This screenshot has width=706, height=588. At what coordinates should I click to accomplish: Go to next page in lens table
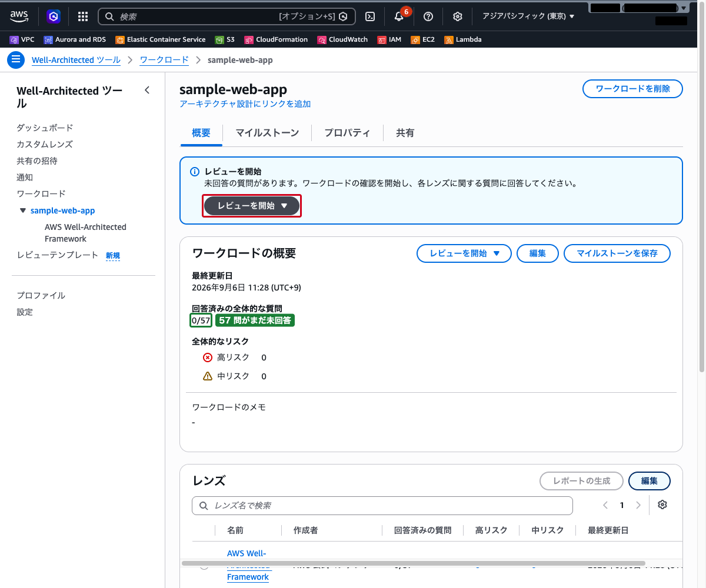[x=638, y=505]
